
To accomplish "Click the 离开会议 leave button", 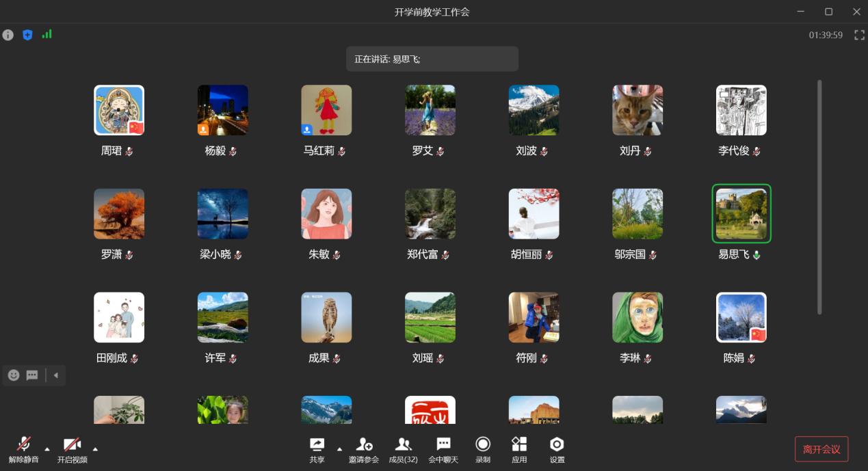I will (821, 449).
